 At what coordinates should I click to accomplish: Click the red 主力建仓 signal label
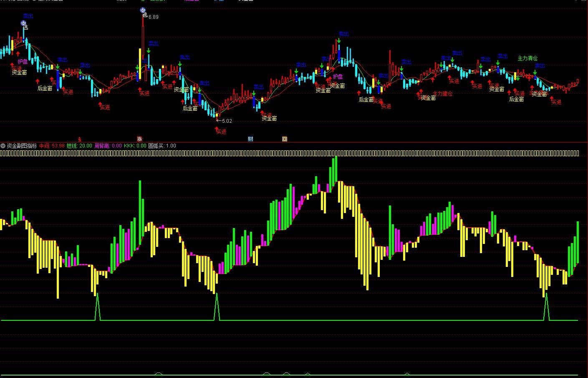tap(442, 94)
